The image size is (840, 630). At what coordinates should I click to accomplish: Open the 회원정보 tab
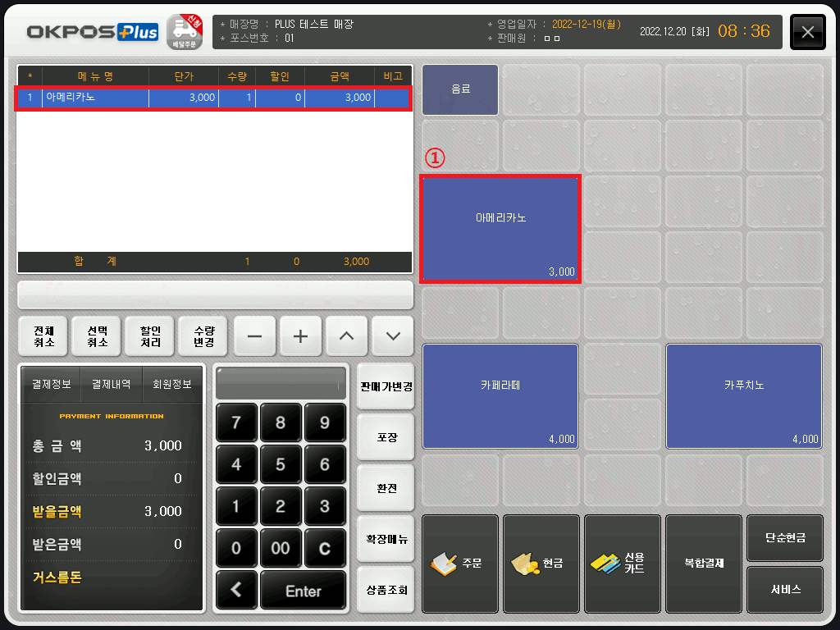point(173,384)
